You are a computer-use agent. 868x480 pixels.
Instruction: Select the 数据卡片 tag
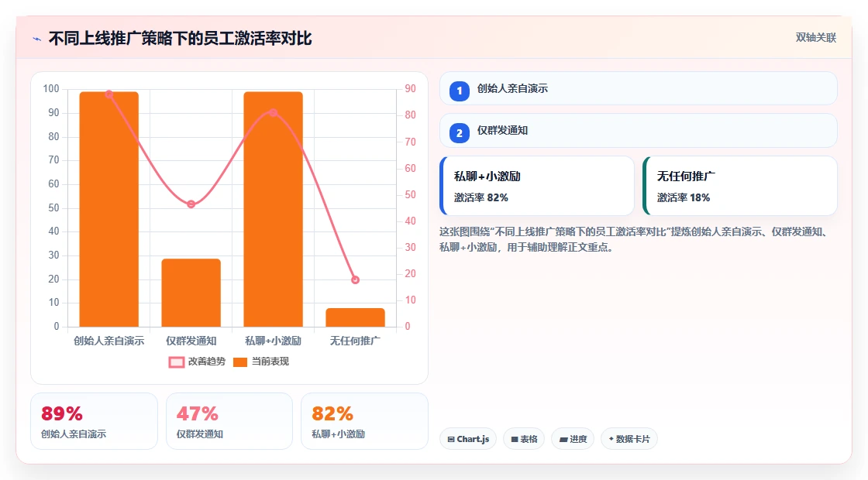pyautogui.click(x=629, y=439)
